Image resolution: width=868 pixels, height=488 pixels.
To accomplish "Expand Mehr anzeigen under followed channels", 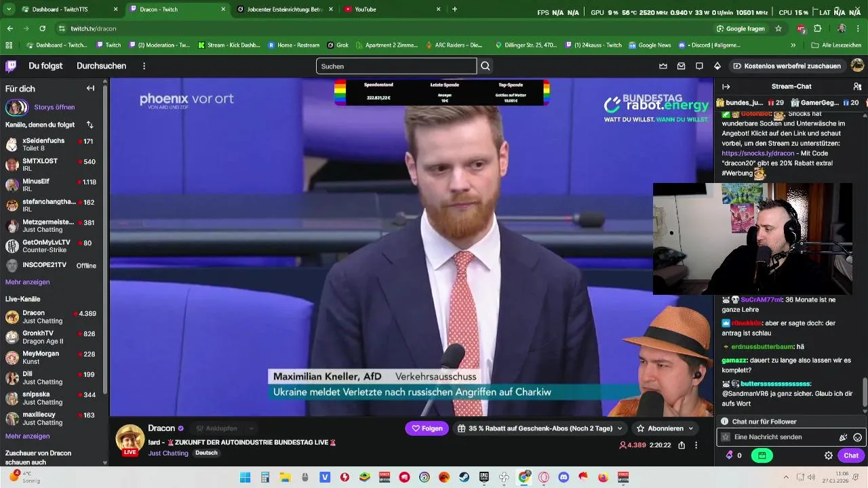I will coord(27,282).
